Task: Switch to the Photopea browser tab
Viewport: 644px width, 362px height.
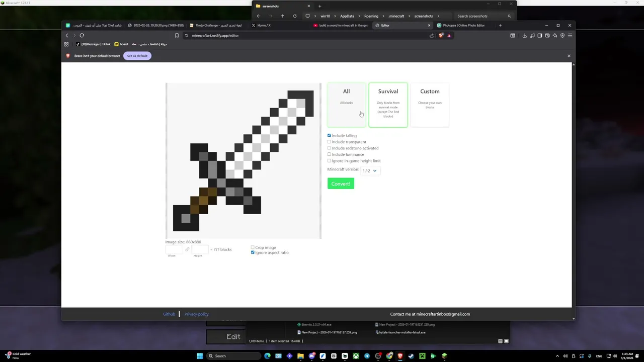Action: point(463,25)
